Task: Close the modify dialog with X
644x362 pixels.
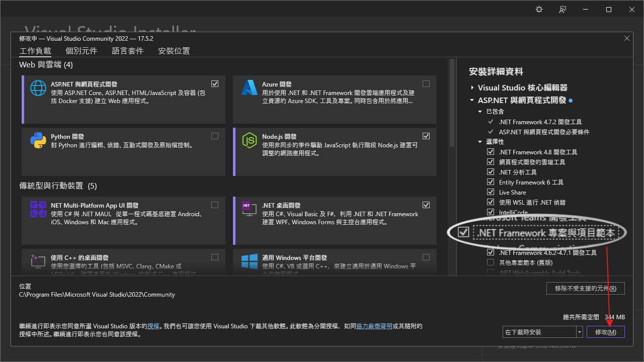Action: [627, 38]
